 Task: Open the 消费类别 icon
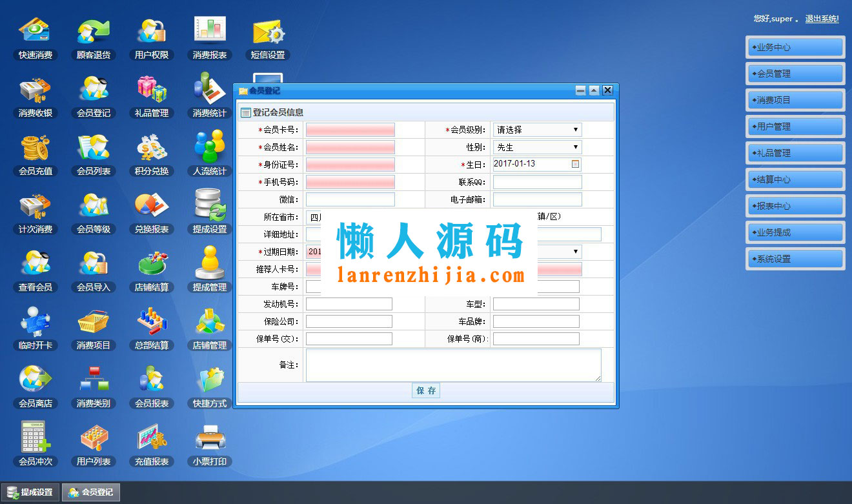pyautogui.click(x=94, y=387)
